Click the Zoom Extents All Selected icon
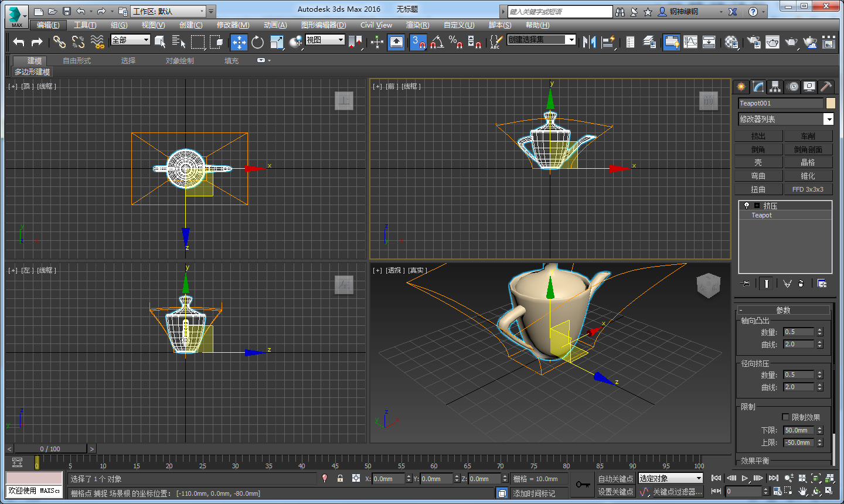The height and width of the screenshot is (504, 844). click(x=829, y=478)
